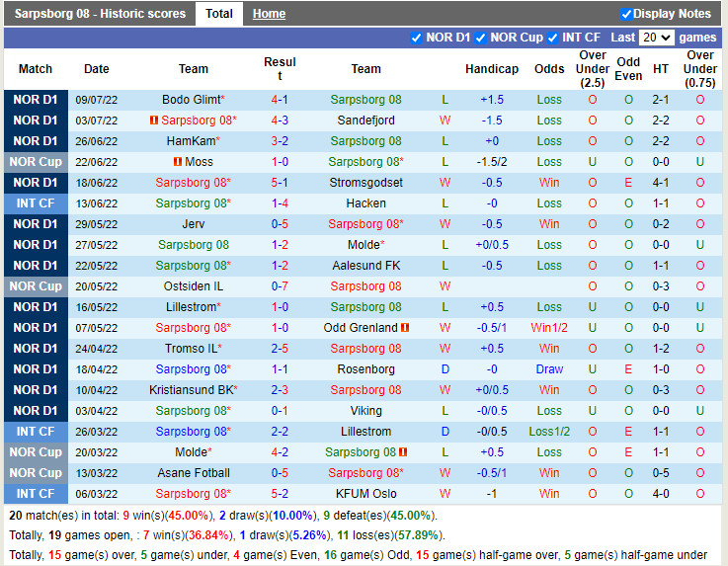
Task: Open KFUM Oslo team link
Action: click(x=365, y=494)
